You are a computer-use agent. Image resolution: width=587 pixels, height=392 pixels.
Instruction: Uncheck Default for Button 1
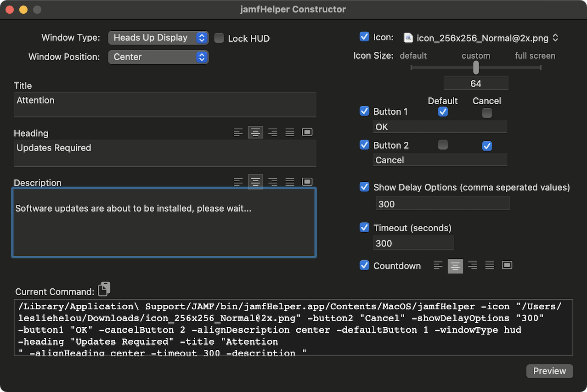click(x=443, y=112)
